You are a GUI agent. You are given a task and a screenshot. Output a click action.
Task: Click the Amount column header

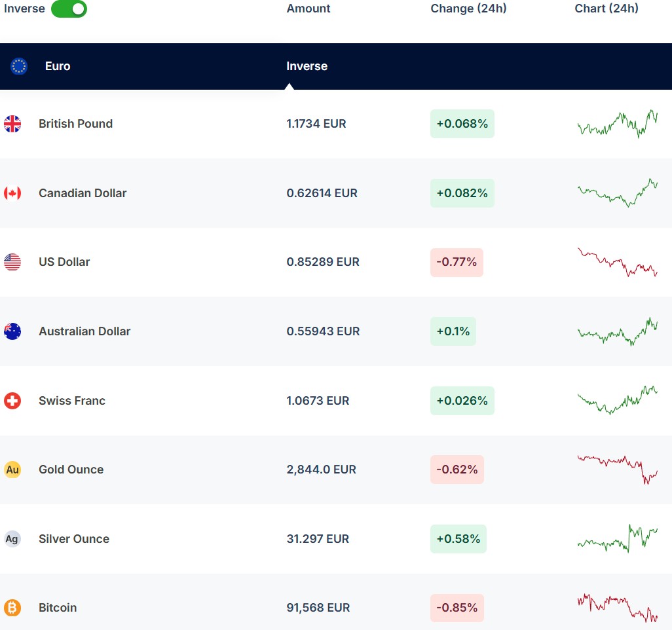tap(308, 9)
